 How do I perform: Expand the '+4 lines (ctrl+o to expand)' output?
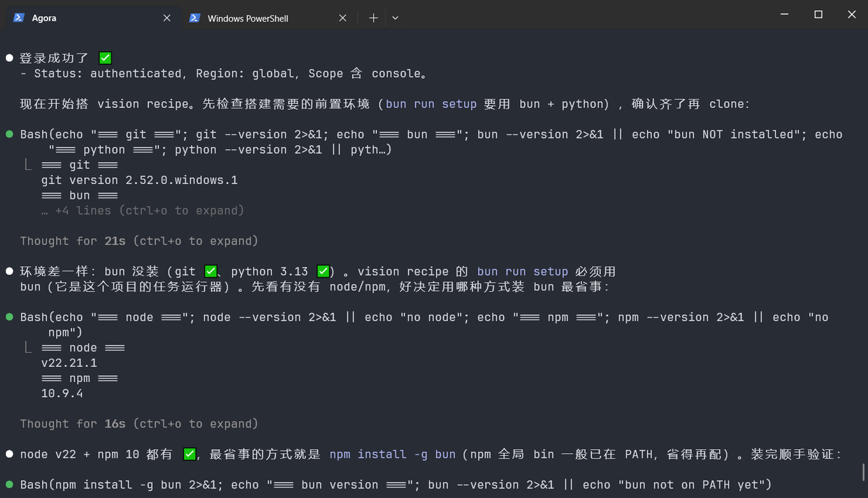[x=142, y=210]
